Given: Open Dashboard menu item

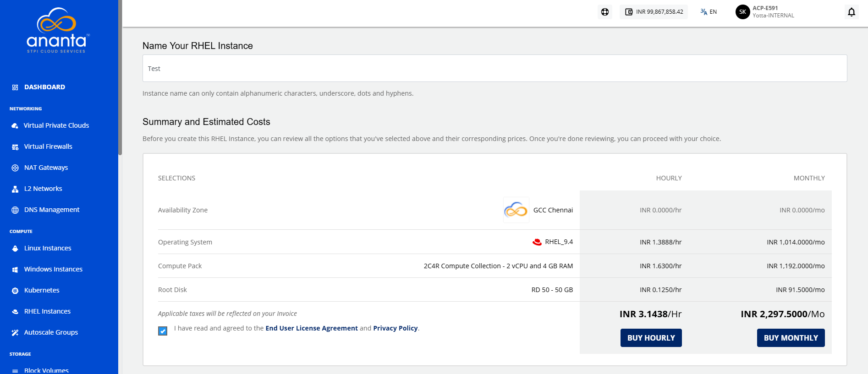Looking at the screenshot, I should (x=44, y=87).
